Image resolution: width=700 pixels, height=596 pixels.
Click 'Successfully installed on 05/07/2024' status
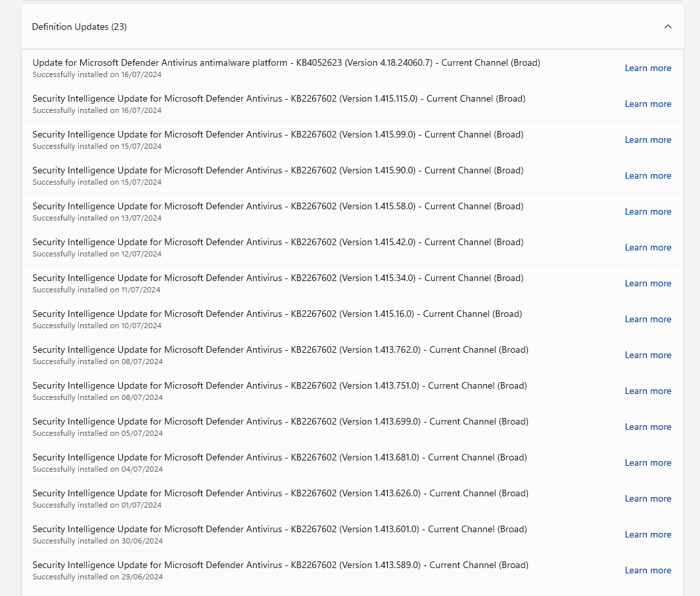pyautogui.click(x=98, y=433)
